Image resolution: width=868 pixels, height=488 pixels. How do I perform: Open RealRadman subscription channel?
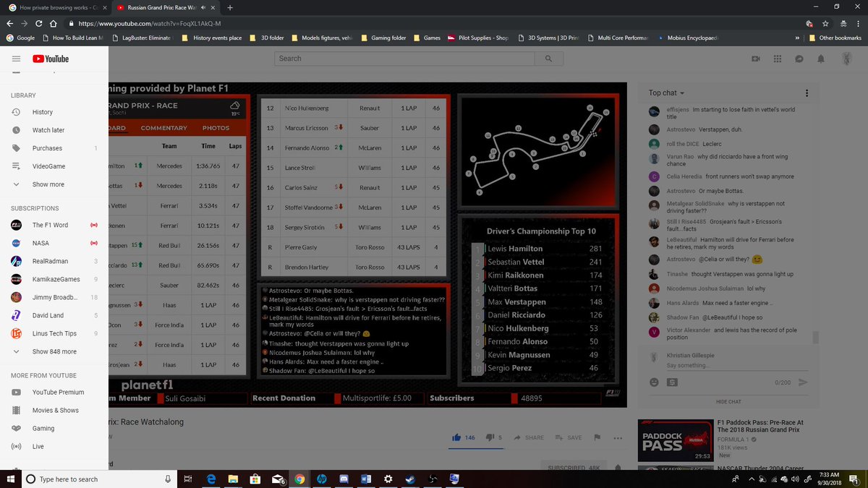[x=54, y=261]
